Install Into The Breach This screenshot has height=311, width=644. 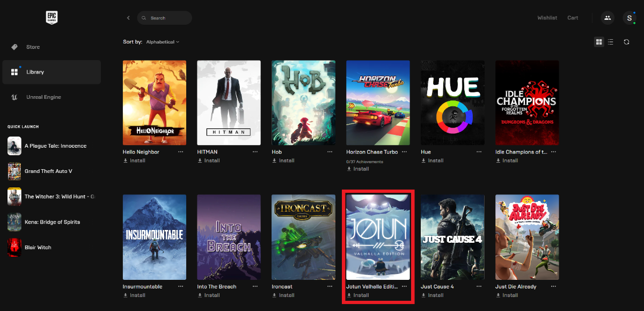(209, 295)
